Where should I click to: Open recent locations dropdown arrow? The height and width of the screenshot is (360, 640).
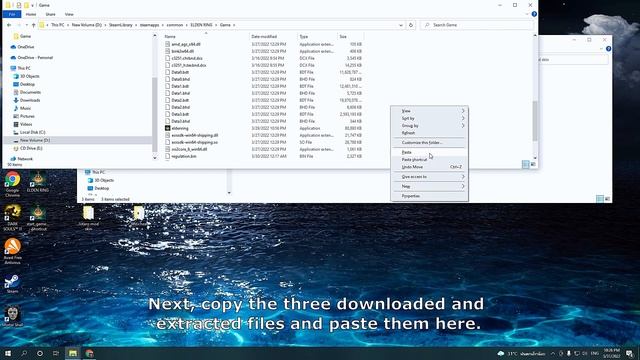coord(27,25)
